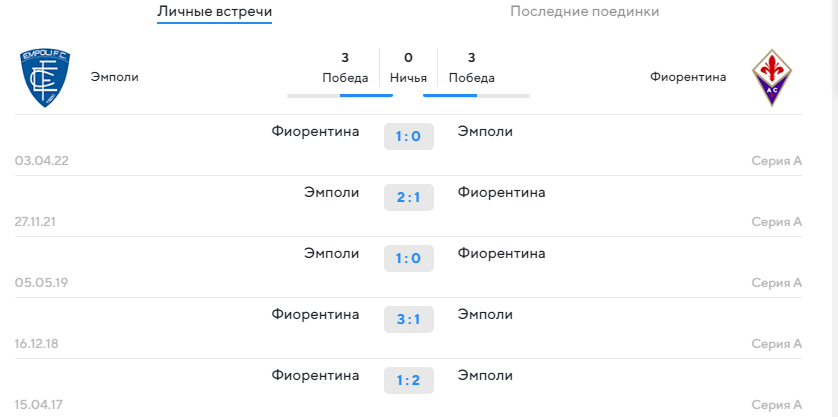Open the 1:2 score from 15.04.17
Viewport: 838px width, 417px height.
click(409, 381)
